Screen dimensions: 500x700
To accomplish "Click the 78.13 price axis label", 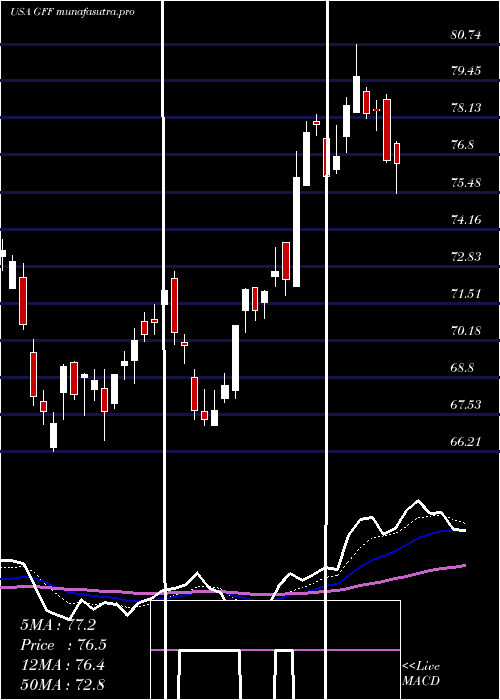I will tap(466, 108).
